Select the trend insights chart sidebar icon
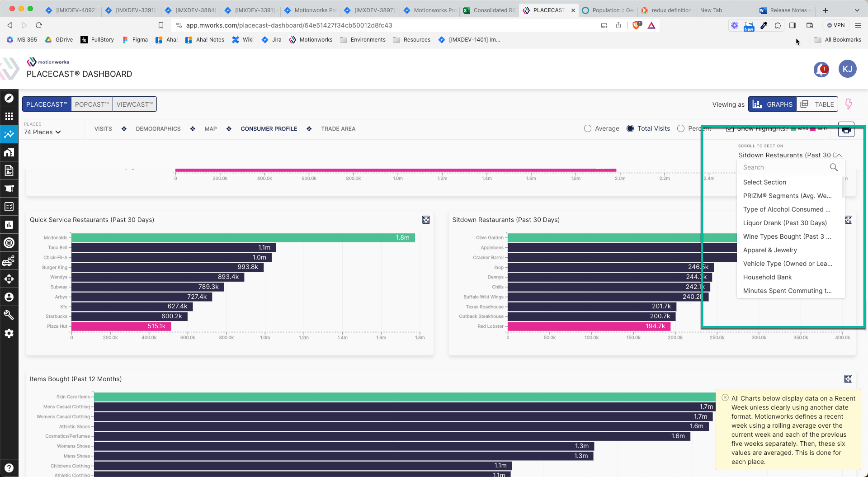Image resolution: width=868 pixels, height=477 pixels. click(9, 134)
